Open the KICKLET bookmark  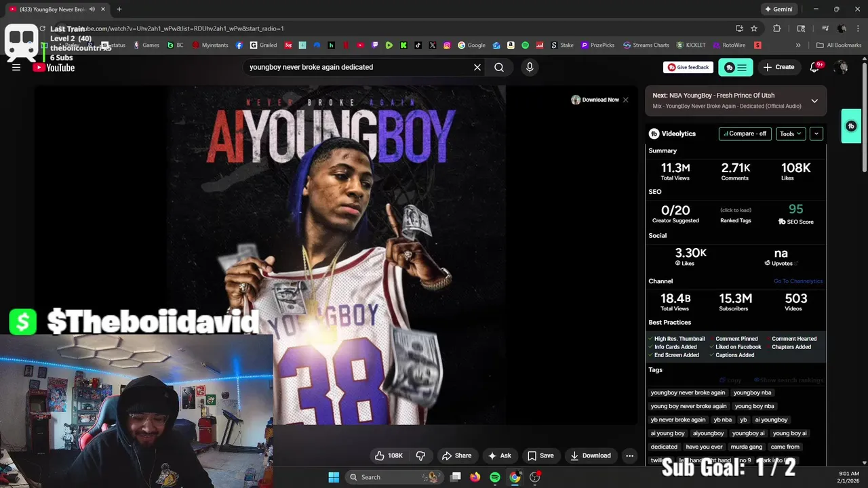point(691,45)
